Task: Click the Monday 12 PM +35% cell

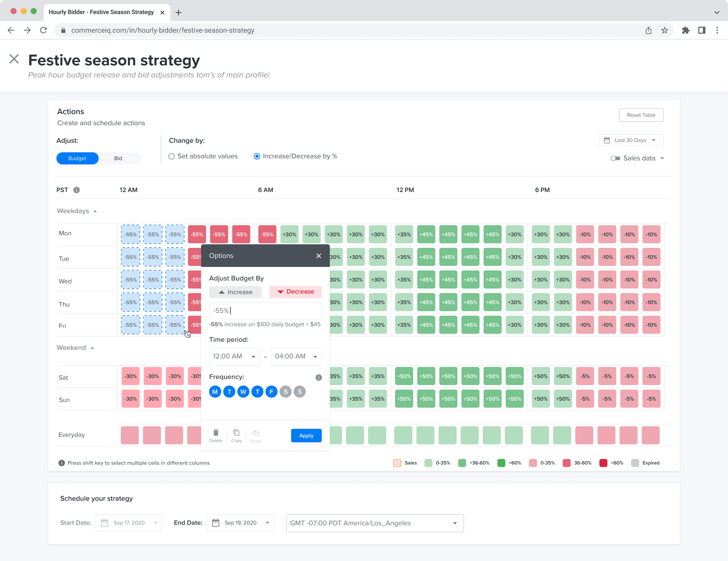Action: [404, 234]
